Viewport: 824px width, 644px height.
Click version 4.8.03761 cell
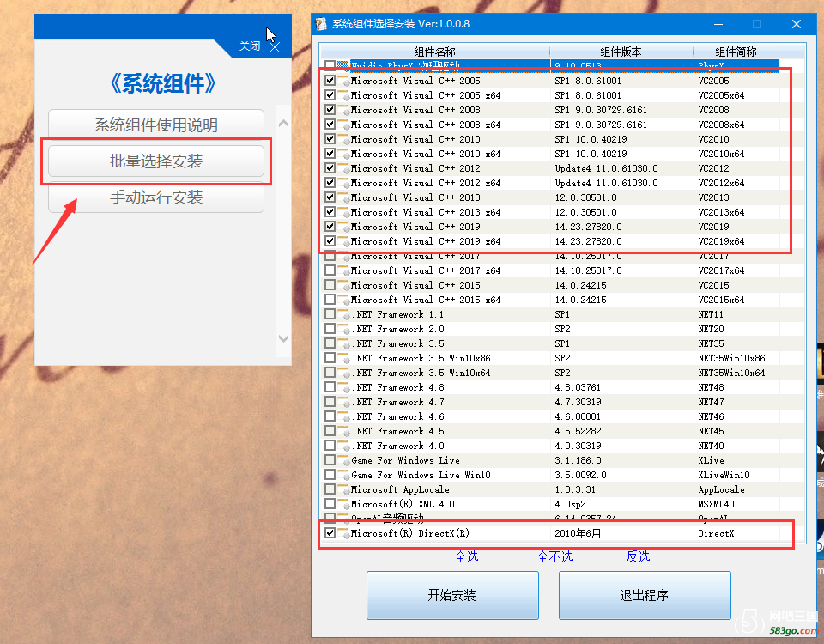[x=578, y=387]
